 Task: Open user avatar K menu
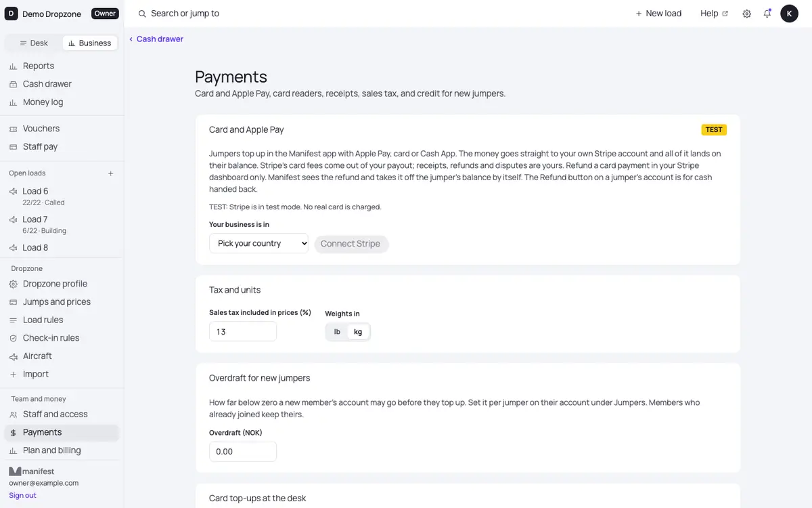click(x=789, y=14)
